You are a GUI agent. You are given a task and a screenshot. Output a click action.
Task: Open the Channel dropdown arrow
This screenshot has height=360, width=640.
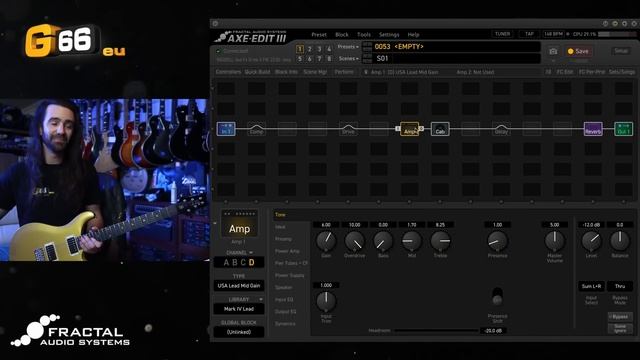(x=251, y=253)
